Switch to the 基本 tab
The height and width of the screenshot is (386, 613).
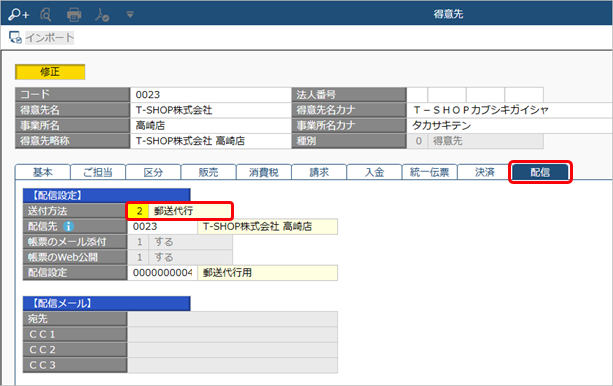click(43, 172)
